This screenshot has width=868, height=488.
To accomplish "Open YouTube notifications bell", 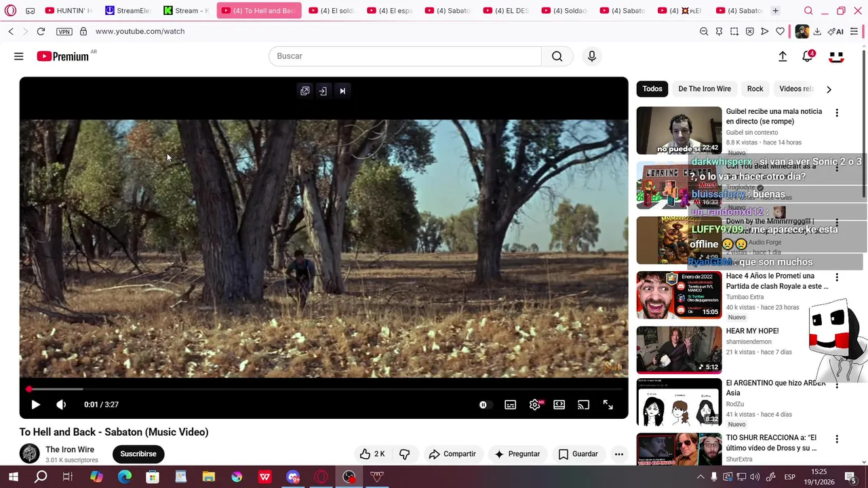I will [x=808, y=57].
